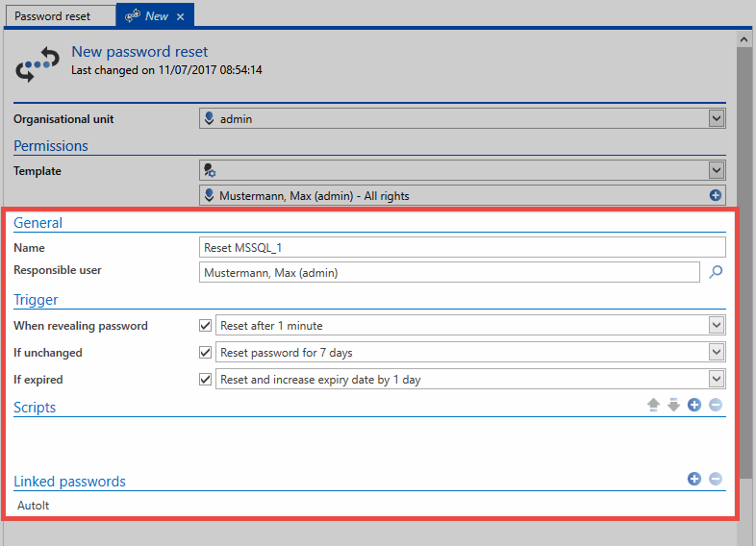Add a new script with plus icon

click(694, 405)
